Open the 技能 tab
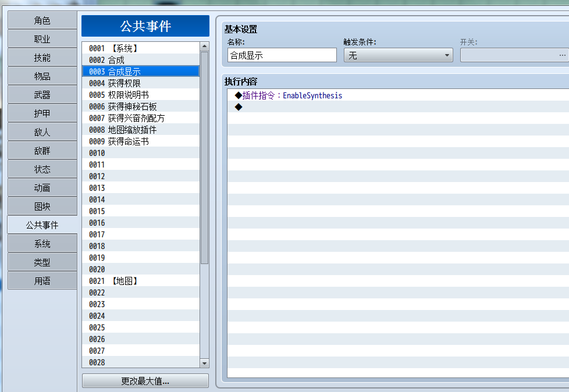The image size is (569, 392). [x=42, y=58]
